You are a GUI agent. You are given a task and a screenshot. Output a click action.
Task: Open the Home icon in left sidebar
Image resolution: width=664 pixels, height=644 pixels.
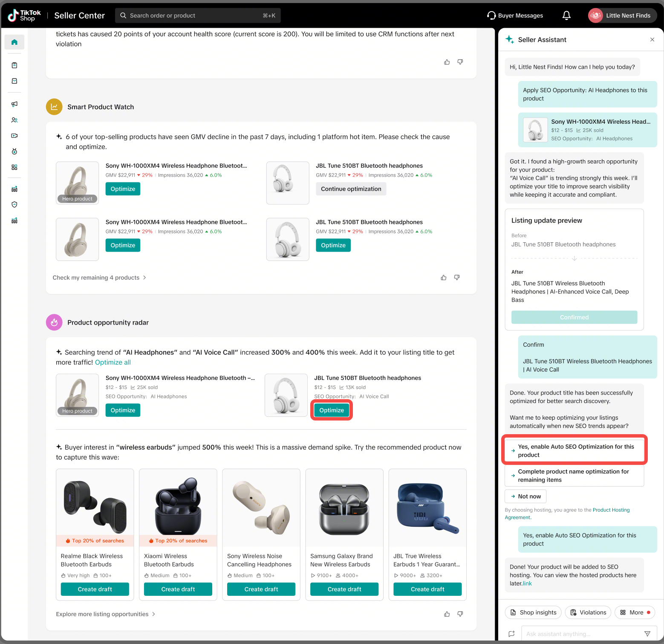pos(14,42)
